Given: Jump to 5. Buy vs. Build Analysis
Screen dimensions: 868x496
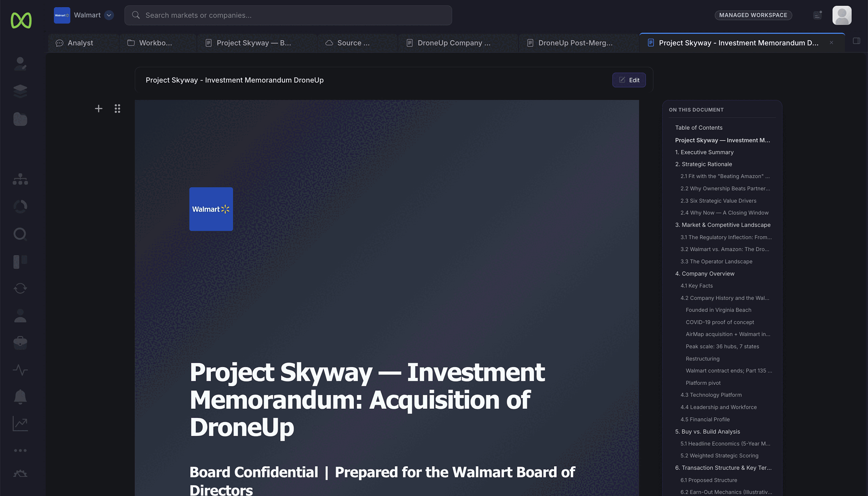Looking at the screenshot, I should click(707, 431).
